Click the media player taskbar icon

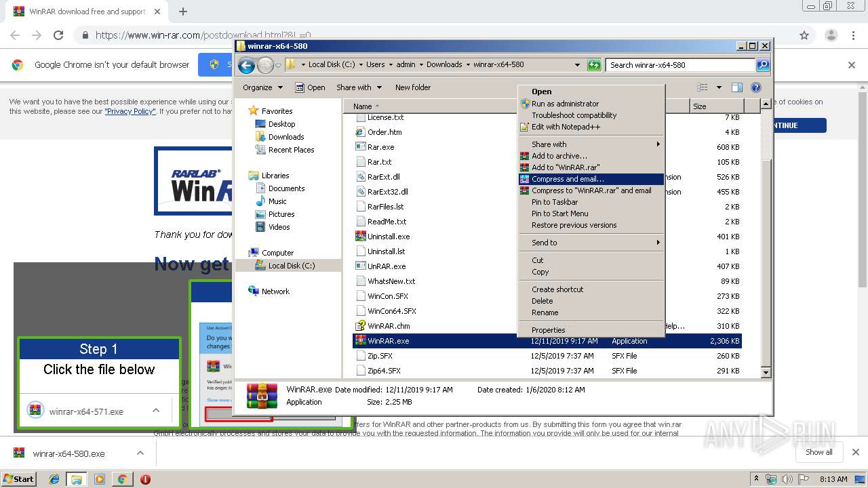click(x=100, y=479)
